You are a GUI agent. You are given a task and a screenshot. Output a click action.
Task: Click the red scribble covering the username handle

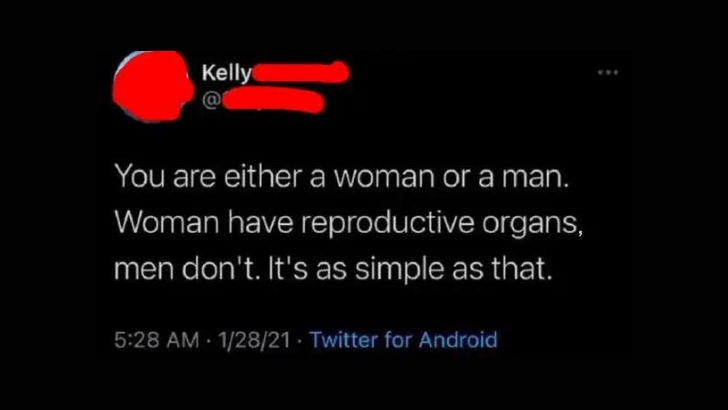tap(272, 99)
